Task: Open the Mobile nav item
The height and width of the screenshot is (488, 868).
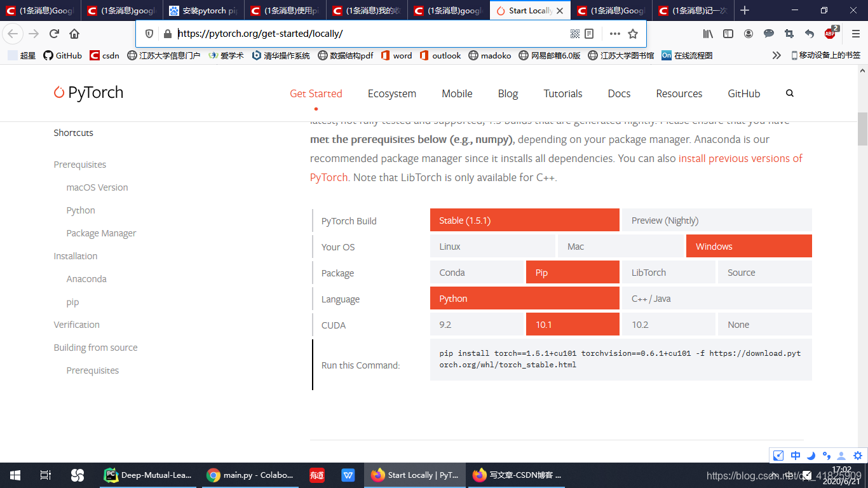Action: point(457,93)
